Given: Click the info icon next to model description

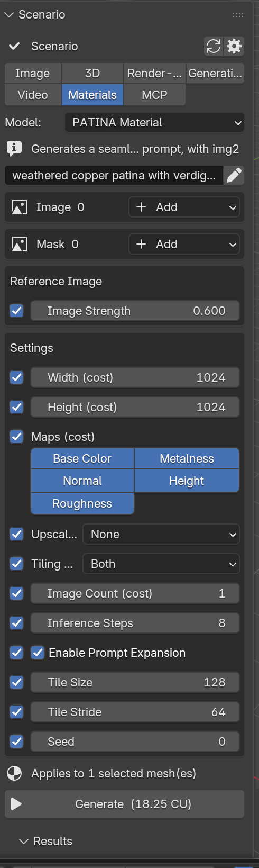Looking at the screenshot, I should point(14,149).
